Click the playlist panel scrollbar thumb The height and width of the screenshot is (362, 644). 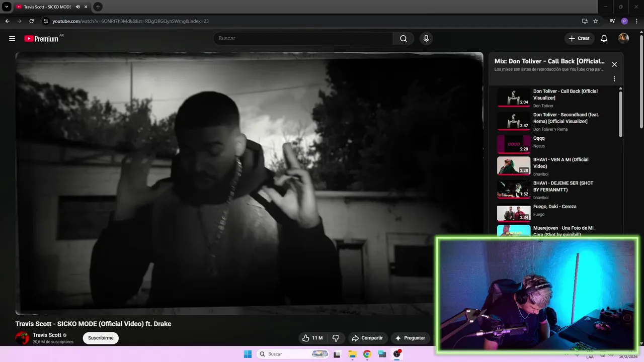620,113
